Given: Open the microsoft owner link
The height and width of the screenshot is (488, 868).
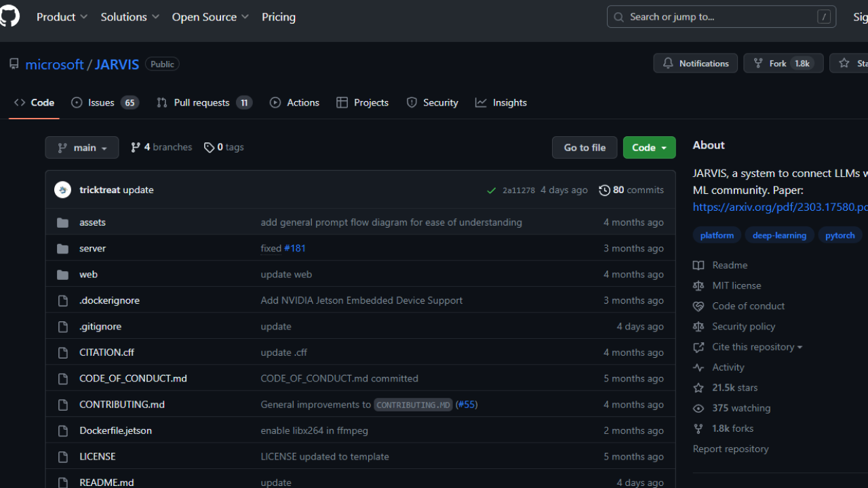Looking at the screenshot, I should click(54, 64).
